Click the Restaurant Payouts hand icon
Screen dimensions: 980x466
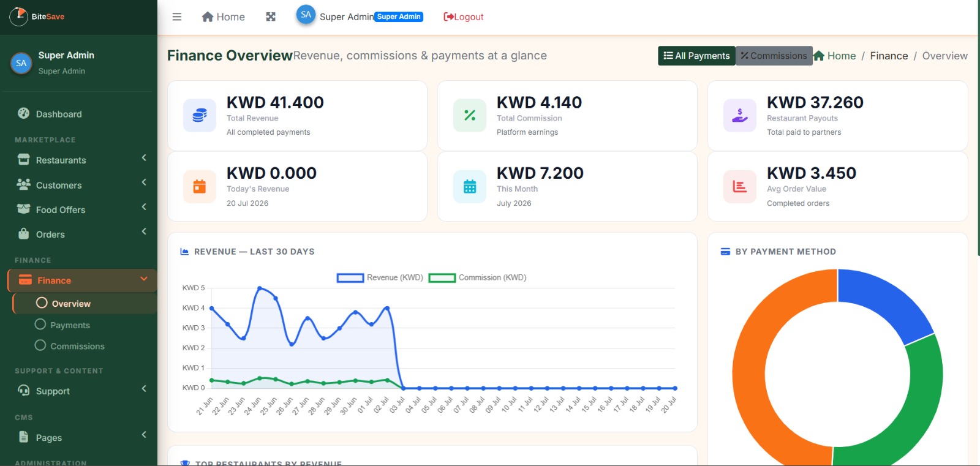(740, 115)
